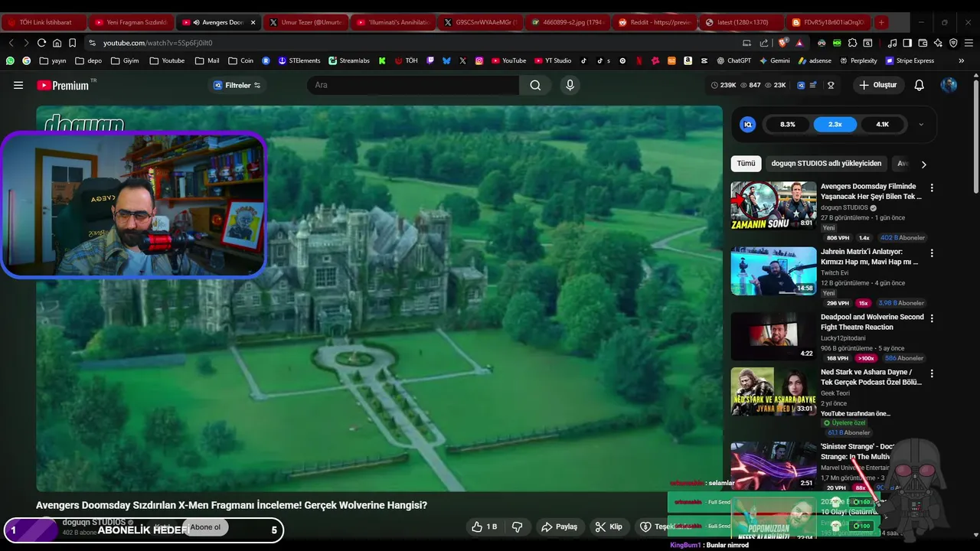The image size is (980, 551).
Task: Navigate back in browser
Action: click(11, 43)
